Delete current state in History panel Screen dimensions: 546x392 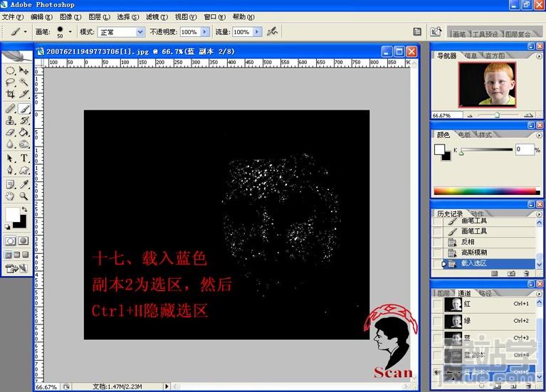[527, 274]
